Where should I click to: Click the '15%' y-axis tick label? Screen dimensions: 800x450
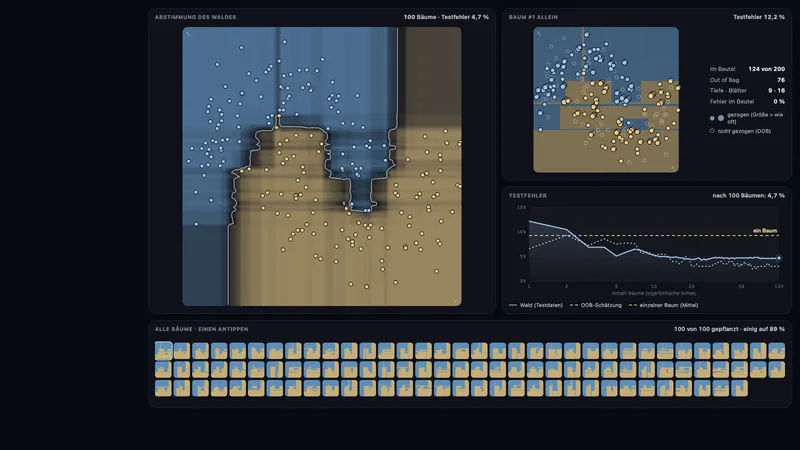[x=521, y=208]
